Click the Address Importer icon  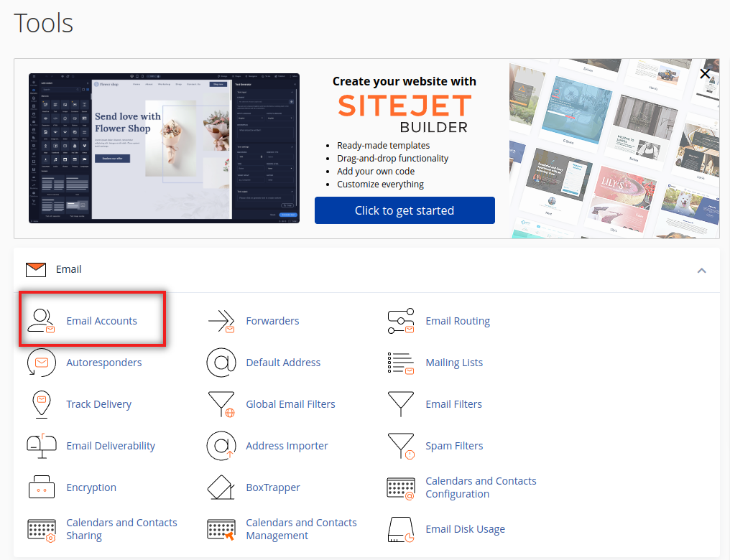[x=221, y=446]
